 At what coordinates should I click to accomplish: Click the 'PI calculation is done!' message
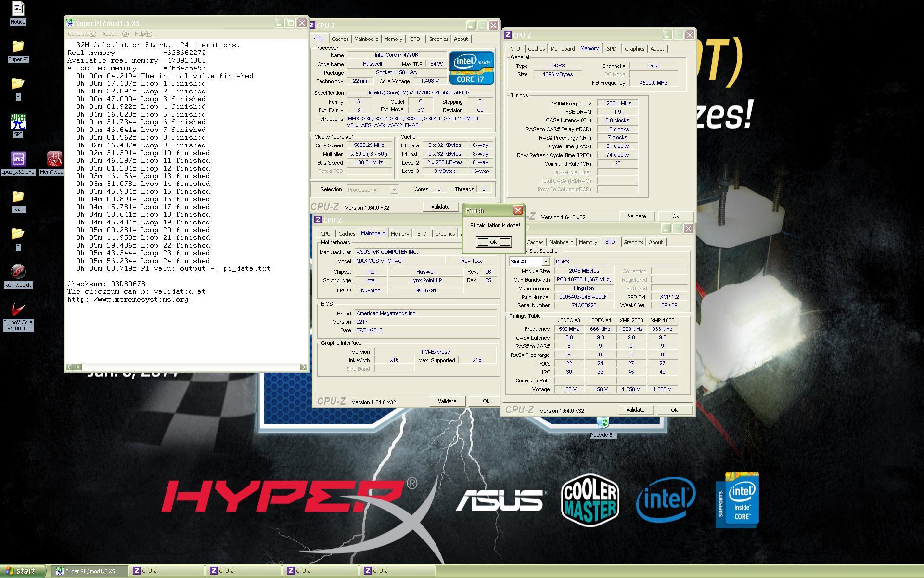495,225
